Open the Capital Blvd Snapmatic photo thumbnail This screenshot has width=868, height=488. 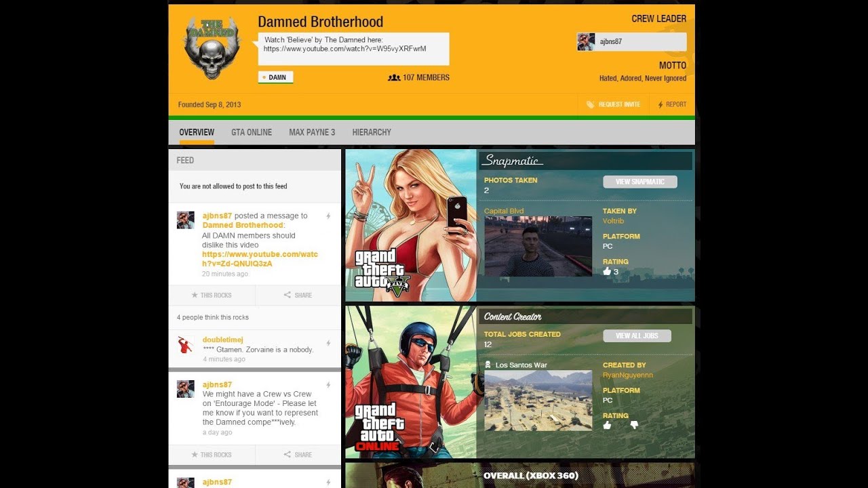[538, 246]
